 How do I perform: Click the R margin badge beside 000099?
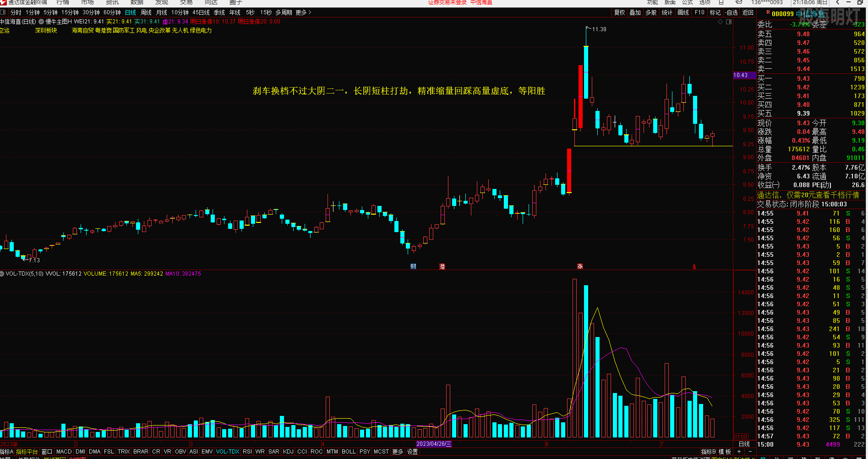[768, 12]
